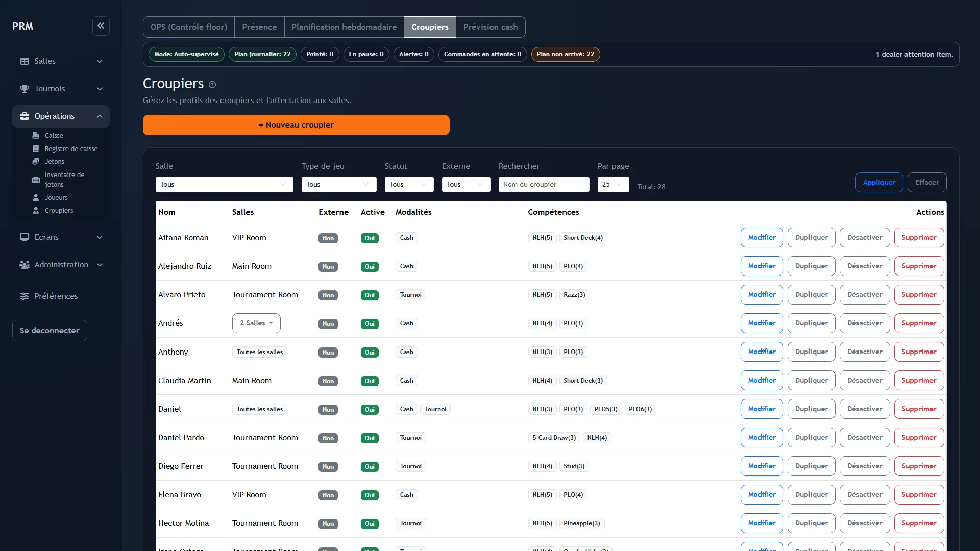This screenshot has height=551, width=980.
Task: Click the Ecrans monitor icon
Action: pyautogui.click(x=24, y=237)
